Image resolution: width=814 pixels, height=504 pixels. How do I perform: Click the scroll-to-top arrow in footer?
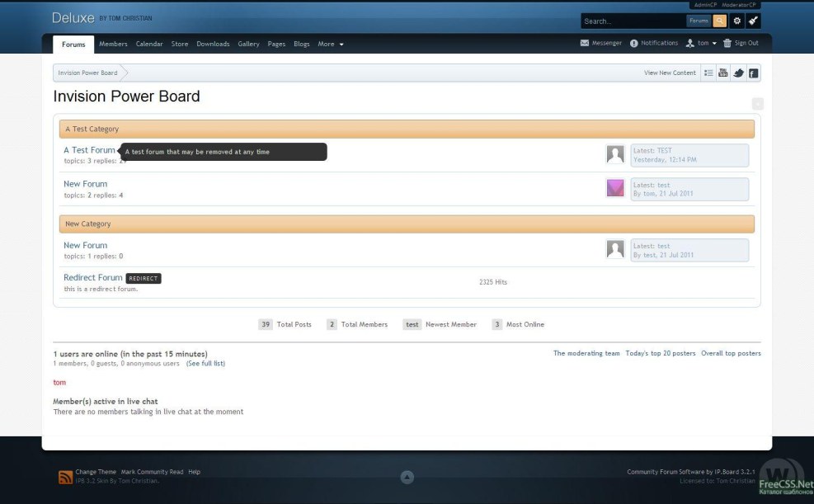coord(407,477)
